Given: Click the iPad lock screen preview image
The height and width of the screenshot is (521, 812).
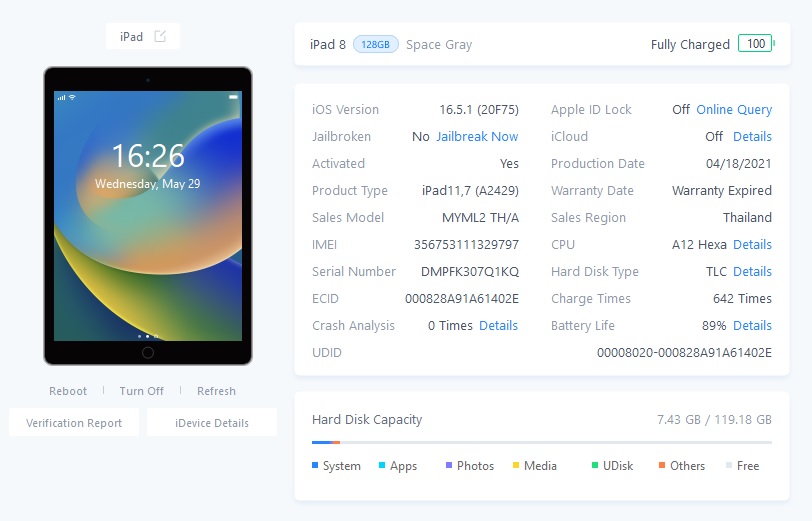Looking at the screenshot, I should click(148, 215).
